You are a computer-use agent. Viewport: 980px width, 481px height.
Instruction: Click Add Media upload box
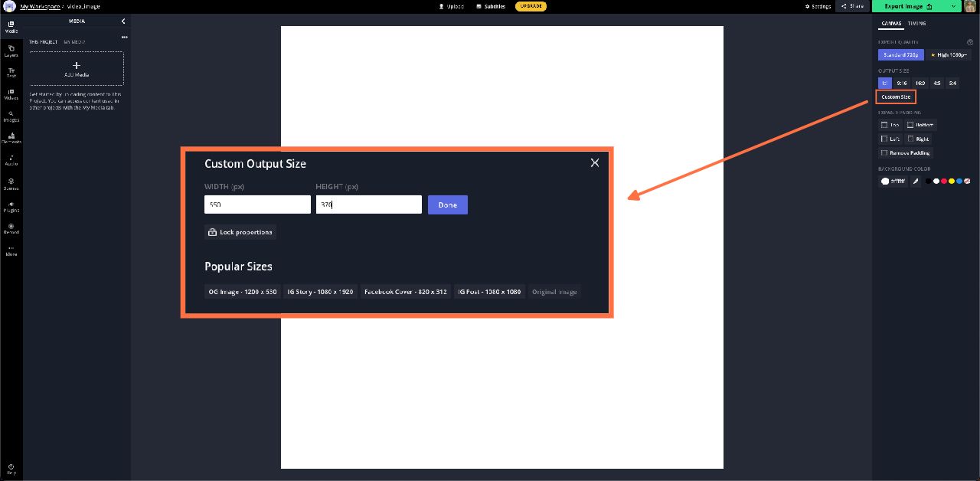pyautogui.click(x=77, y=69)
